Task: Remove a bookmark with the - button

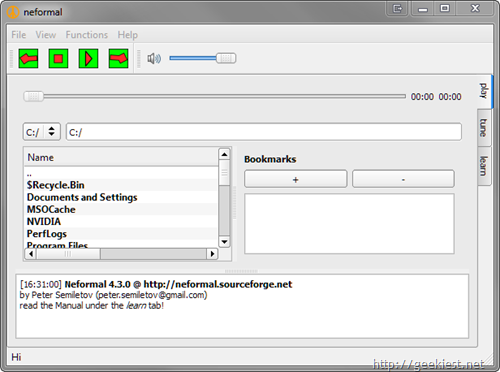Action: tap(403, 179)
